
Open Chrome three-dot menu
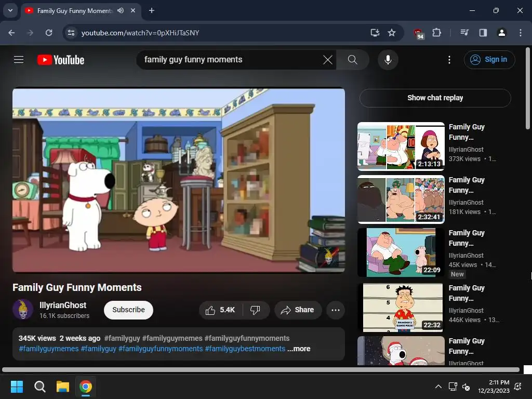(521, 33)
